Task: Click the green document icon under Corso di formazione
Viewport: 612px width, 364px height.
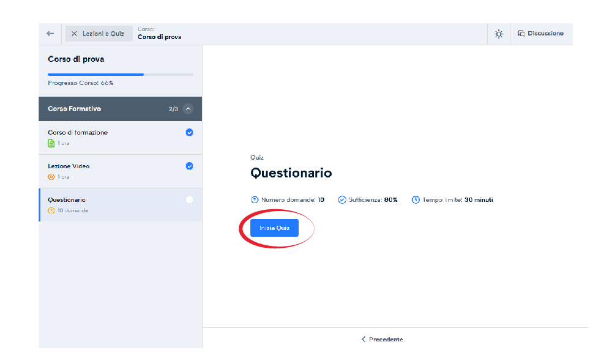Action: click(x=51, y=143)
